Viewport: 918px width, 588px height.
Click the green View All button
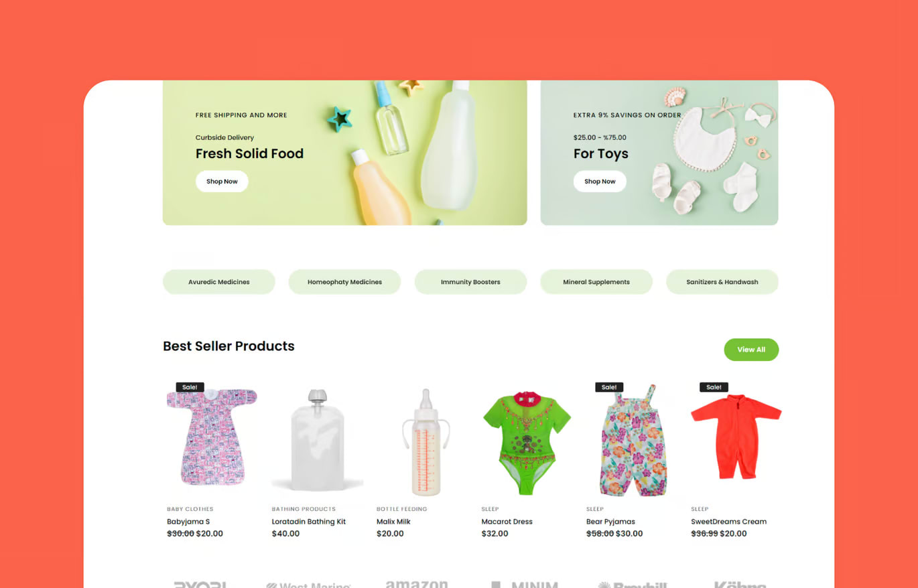coord(751,350)
